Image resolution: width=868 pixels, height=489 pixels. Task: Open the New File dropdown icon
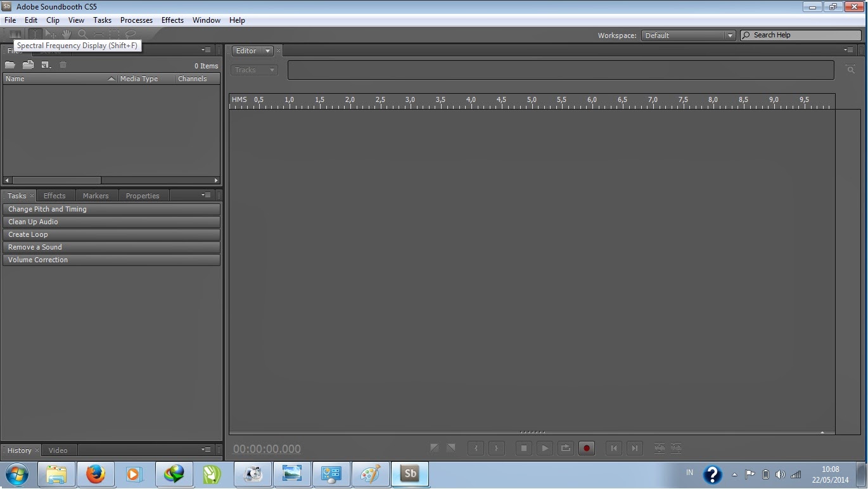coord(46,65)
